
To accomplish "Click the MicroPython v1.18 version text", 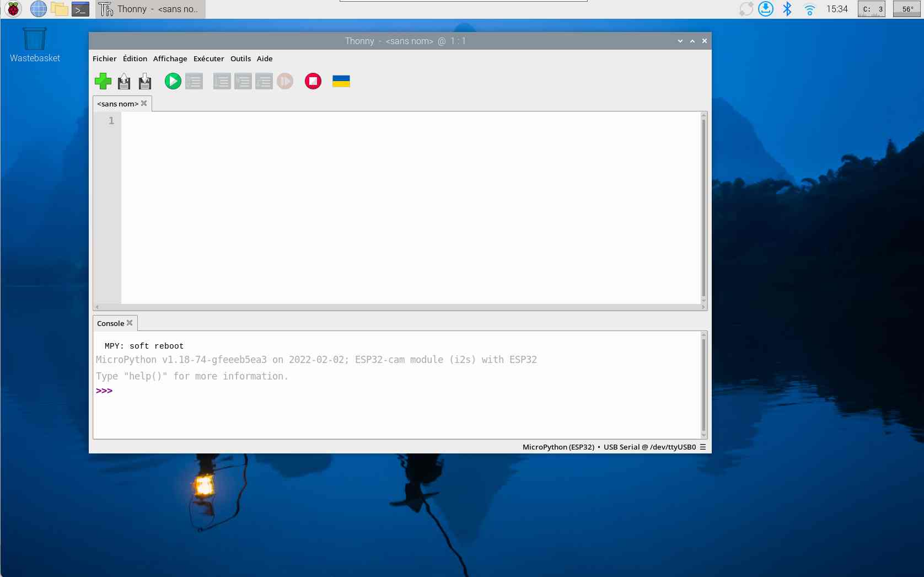I will (316, 360).
